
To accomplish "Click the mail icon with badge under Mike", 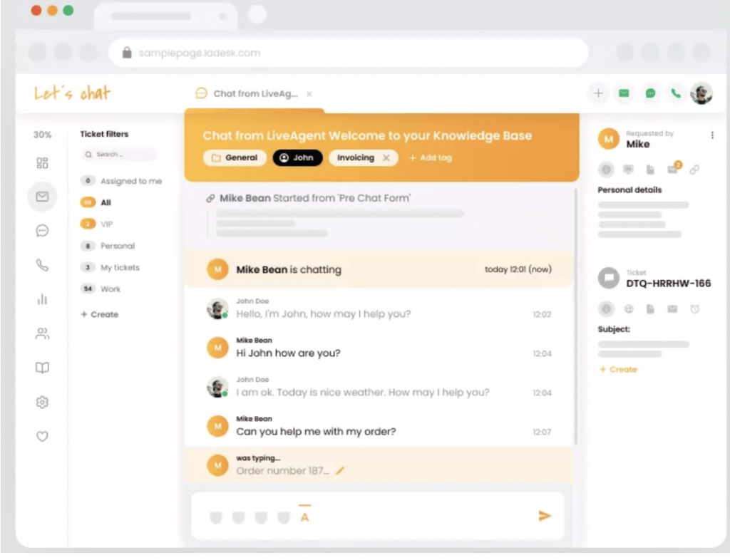I will coord(674,168).
